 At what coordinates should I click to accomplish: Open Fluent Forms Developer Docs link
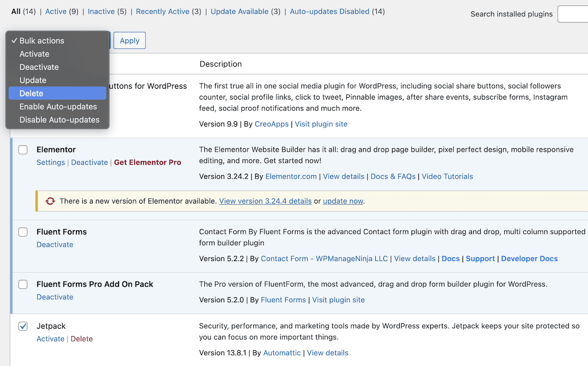(529, 259)
